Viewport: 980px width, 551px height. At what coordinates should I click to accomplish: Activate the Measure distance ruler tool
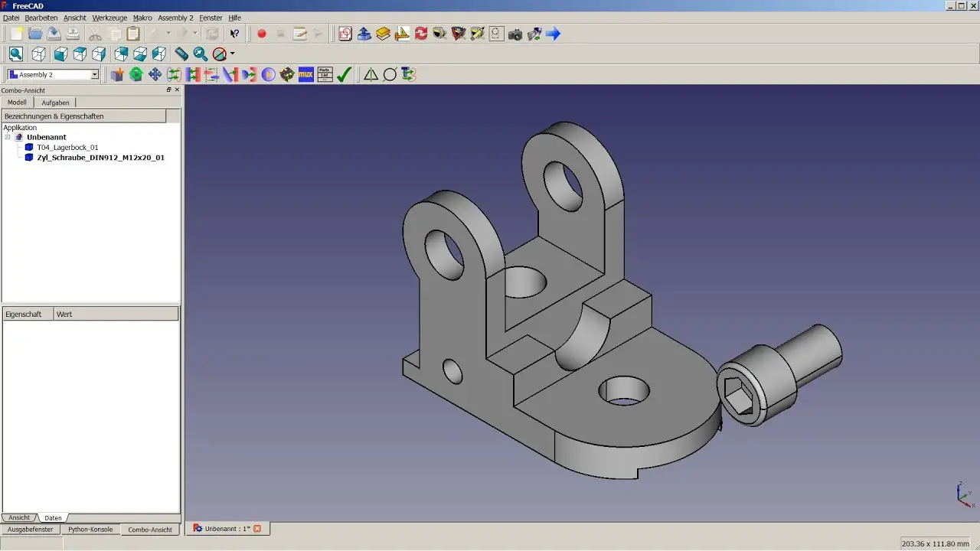click(181, 54)
